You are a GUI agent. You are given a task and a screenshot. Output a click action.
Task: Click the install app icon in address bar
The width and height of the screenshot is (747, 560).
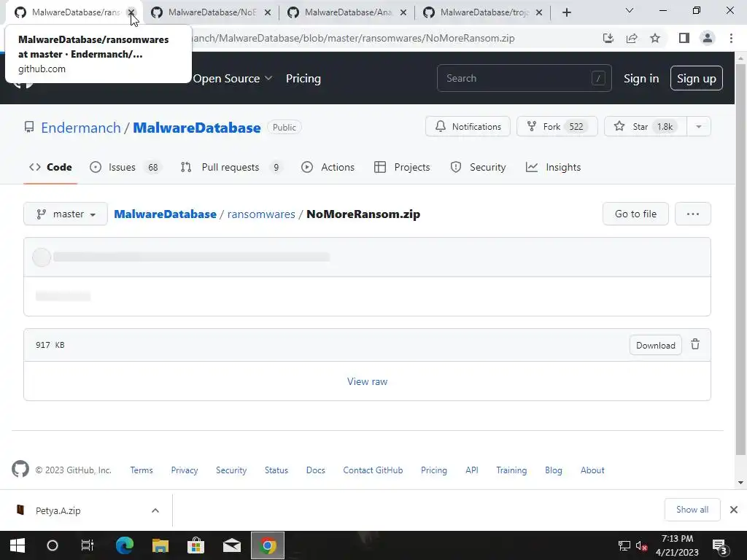608,38
